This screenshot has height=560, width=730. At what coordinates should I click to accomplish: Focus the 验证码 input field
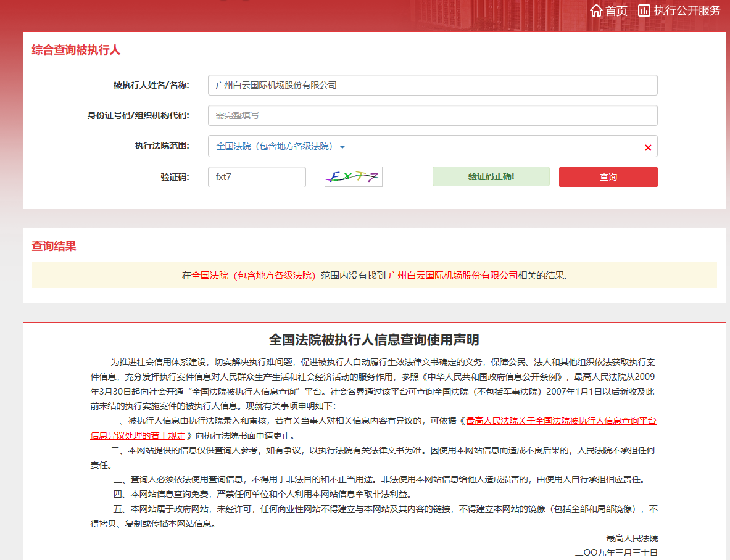pos(257,177)
